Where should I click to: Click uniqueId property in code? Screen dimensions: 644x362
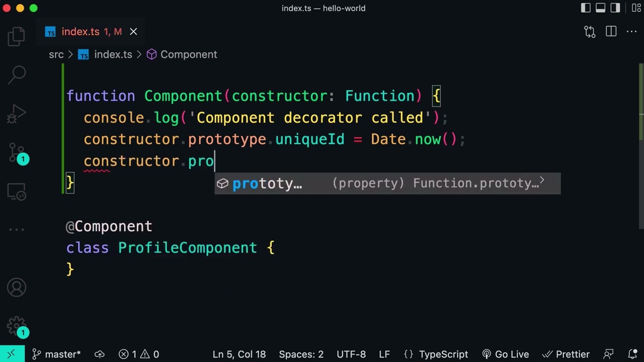click(x=309, y=139)
